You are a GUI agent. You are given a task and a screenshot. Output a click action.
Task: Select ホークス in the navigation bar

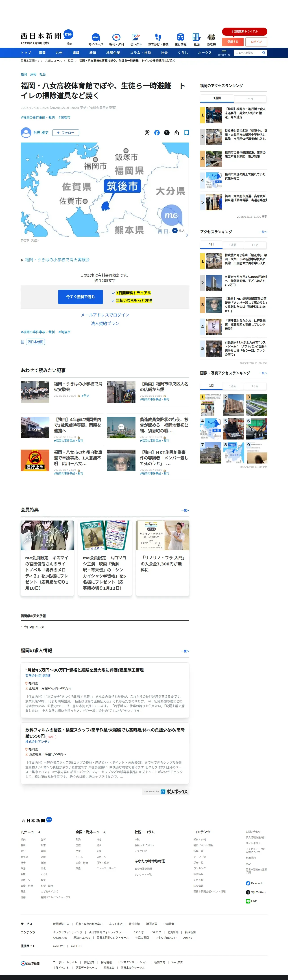tap(205, 53)
